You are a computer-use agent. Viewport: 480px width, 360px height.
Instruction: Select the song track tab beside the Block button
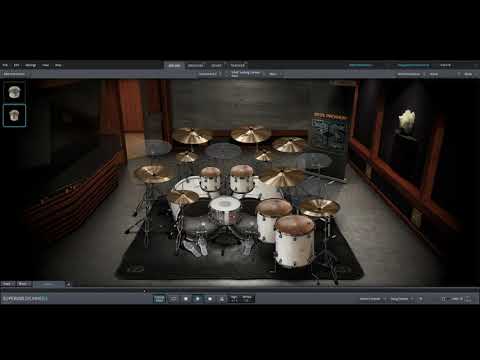coord(49,284)
